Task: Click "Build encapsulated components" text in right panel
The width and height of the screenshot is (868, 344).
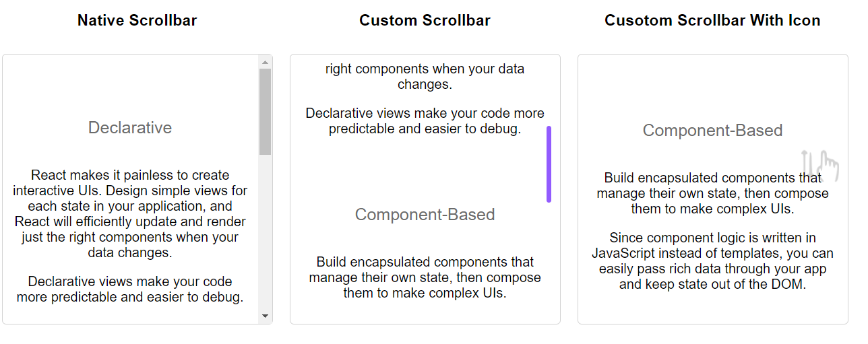Action: click(x=712, y=193)
